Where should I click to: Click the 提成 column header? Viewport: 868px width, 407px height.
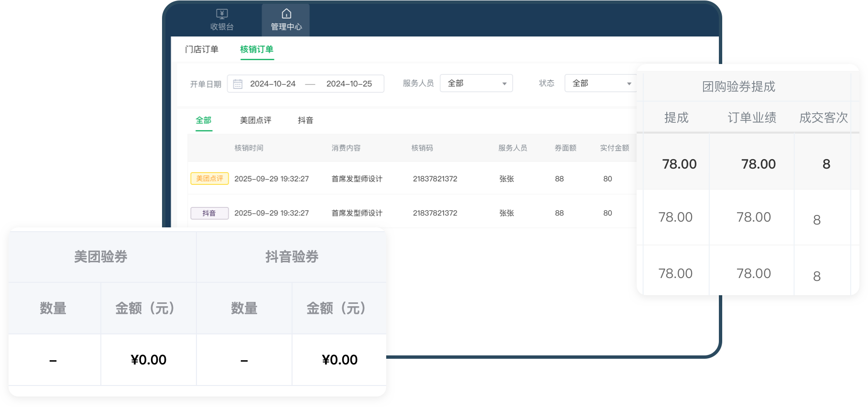[676, 118]
